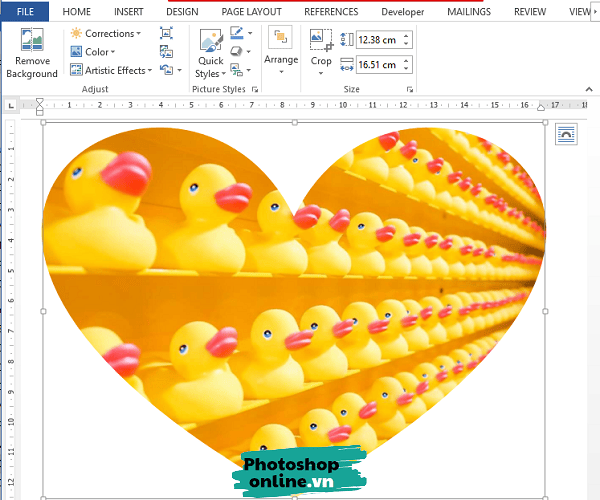The height and width of the screenshot is (500, 600).
Task: Click the ruler tab selector button
Action: (11, 105)
